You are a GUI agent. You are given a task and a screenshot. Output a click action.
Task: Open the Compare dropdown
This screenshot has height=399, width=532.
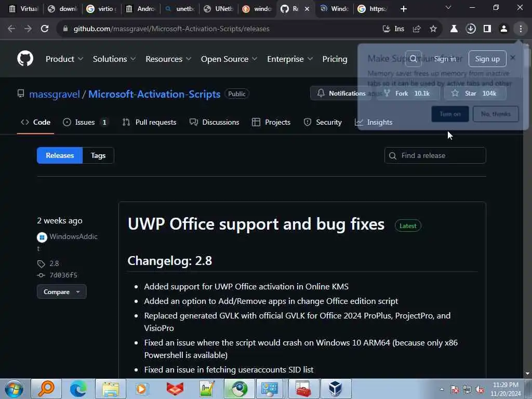(62, 292)
